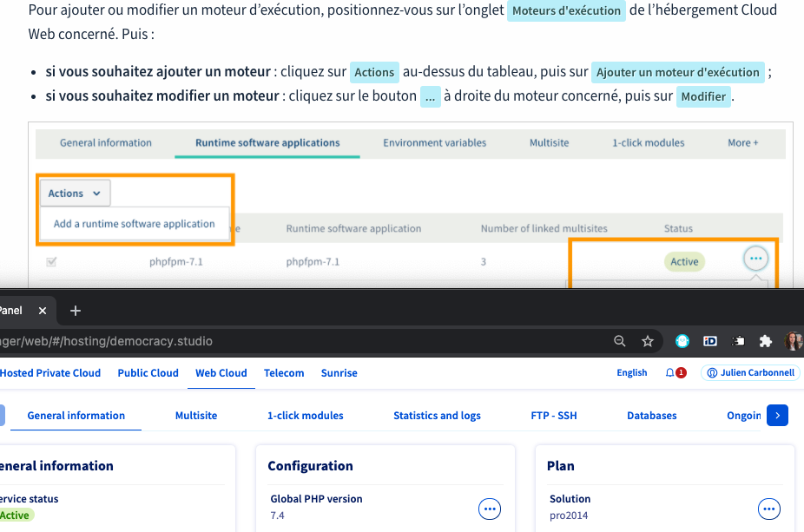Open a new browser tab with plus
The image size is (804, 532).
point(75,310)
